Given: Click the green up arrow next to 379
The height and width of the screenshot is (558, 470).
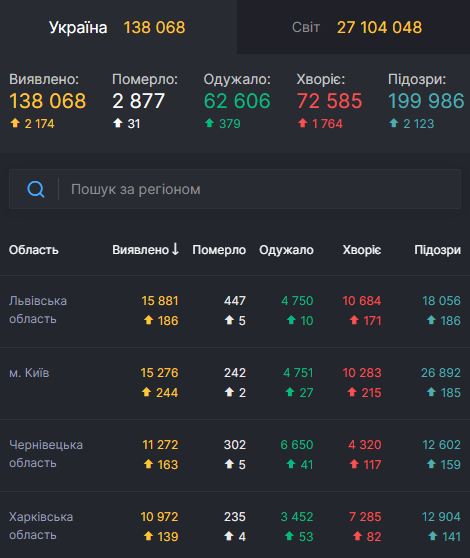Looking at the screenshot, I should (209, 123).
